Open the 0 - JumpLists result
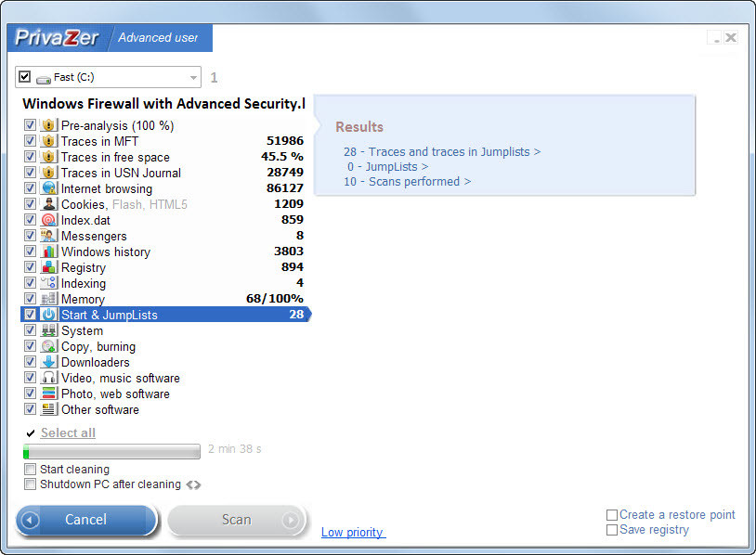Image resolution: width=756 pixels, height=555 pixels. point(387,167)
